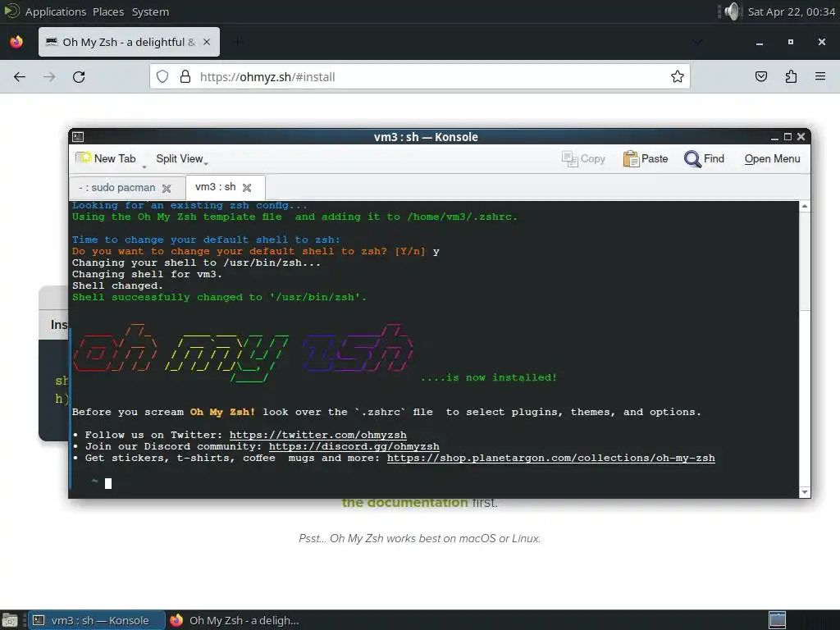The image size is (840, 630).
Task: Select Konsole in the bottom taskbar
Action: (97, 620)
